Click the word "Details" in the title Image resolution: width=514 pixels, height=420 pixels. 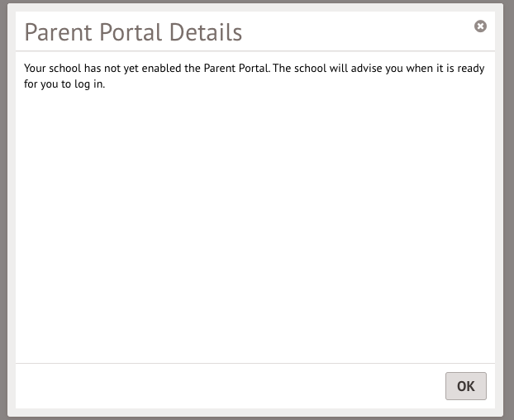pos(207,32)
